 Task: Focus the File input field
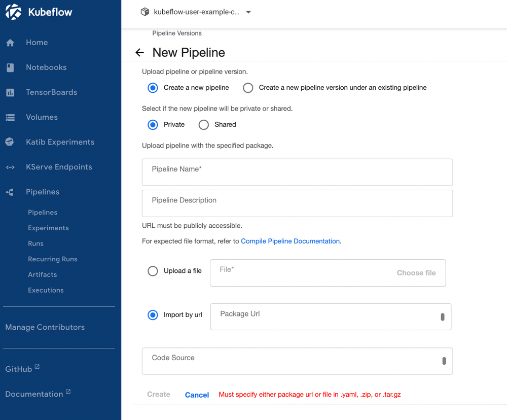(x=328, y=273)
